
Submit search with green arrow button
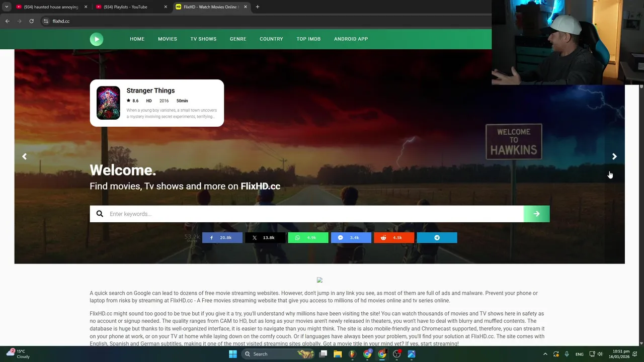click(536, 214)
